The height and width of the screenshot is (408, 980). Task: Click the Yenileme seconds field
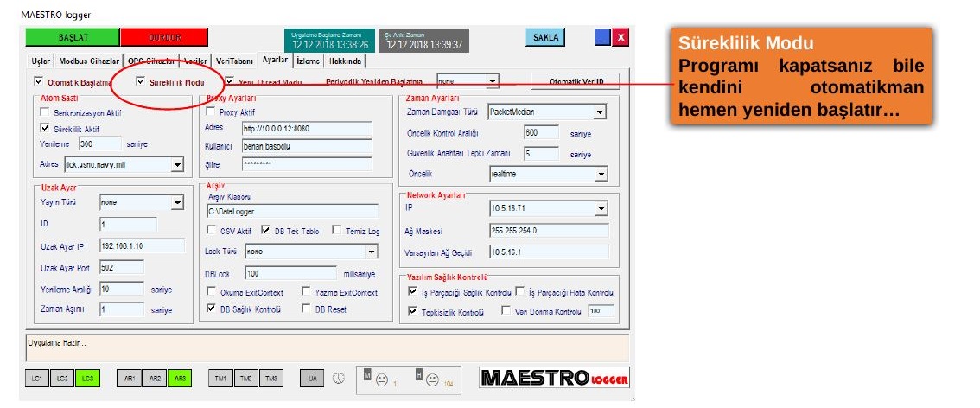coord(100,143)
